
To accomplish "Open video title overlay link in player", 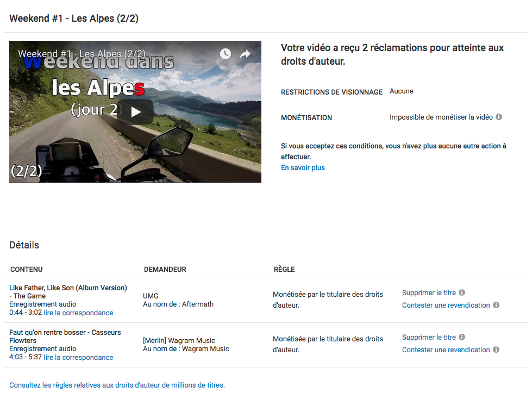I will [x=82, y=54].
